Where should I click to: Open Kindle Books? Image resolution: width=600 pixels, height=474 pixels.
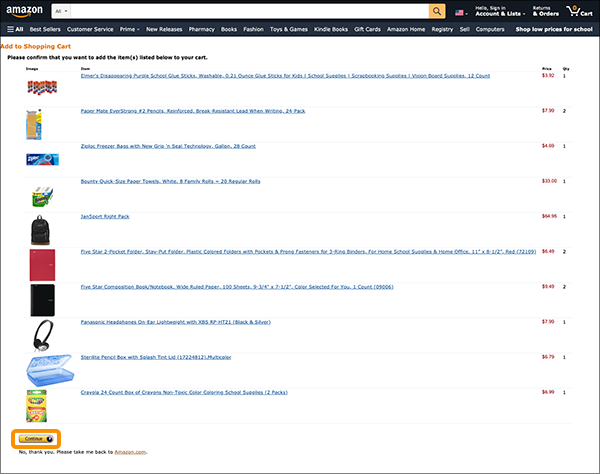[x=331, y=29]
